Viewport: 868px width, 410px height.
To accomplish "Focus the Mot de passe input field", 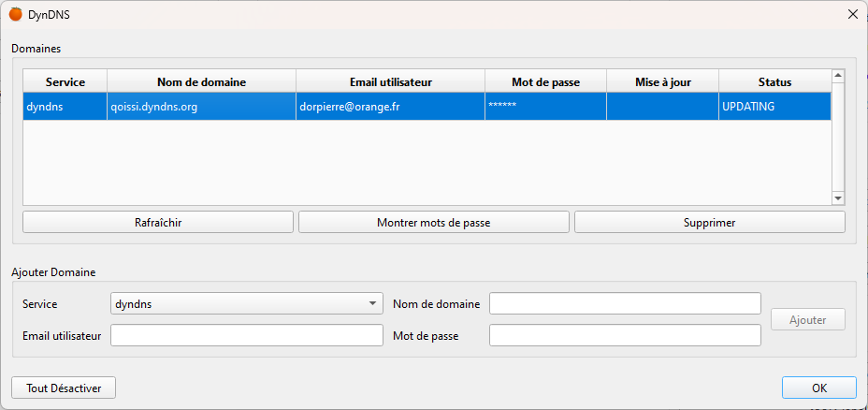I will pos(625,335).
